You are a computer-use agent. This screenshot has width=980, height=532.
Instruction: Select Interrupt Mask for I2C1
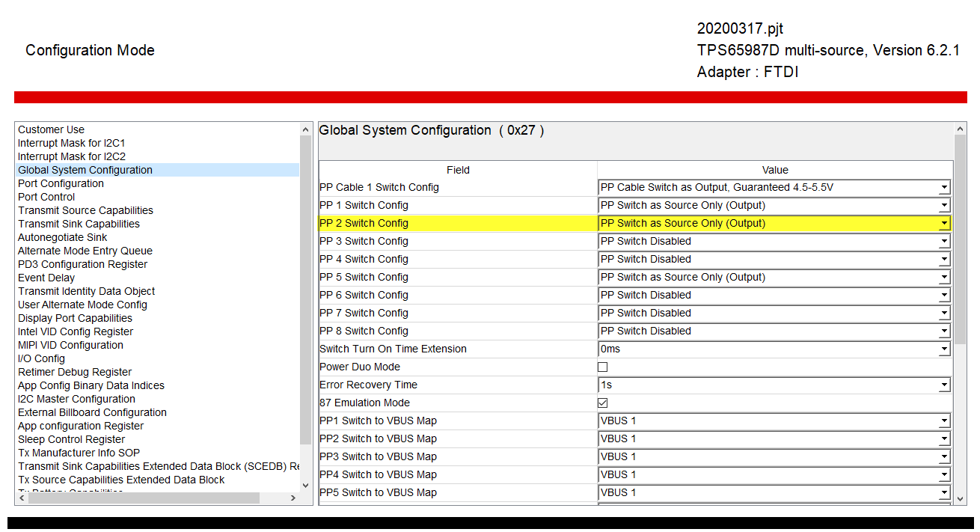point(72,143)
